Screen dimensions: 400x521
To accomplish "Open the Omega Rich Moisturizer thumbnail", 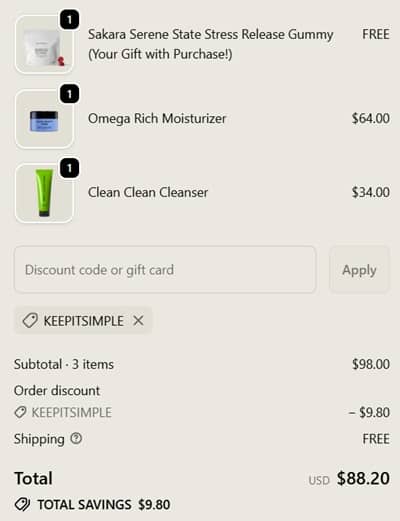I will (x=44, y=119).
